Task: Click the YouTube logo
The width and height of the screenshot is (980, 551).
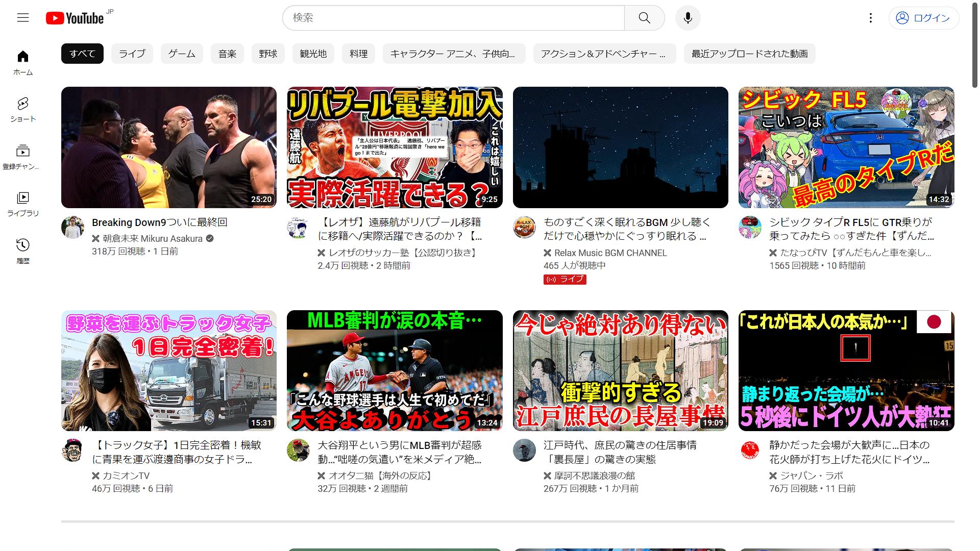Action: (75, 18)
